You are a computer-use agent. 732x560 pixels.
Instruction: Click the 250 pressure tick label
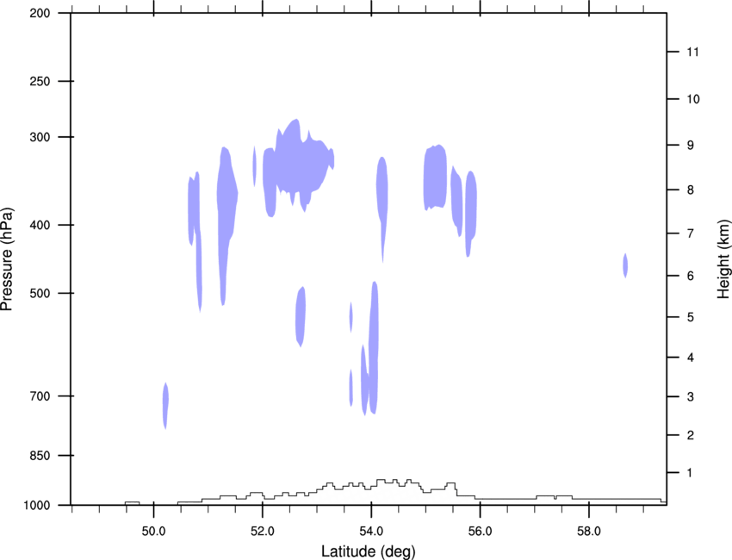pyautogui.click(x=40, y=81)
